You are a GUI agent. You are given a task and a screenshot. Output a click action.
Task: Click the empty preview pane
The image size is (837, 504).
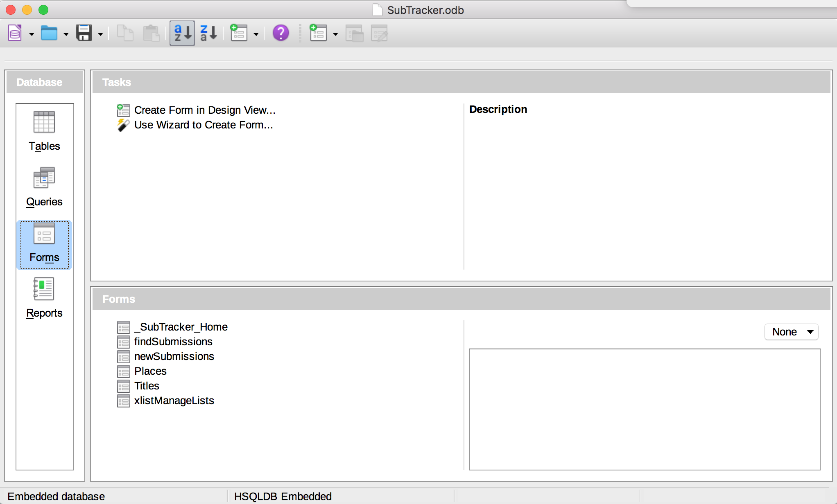(645, 409)
